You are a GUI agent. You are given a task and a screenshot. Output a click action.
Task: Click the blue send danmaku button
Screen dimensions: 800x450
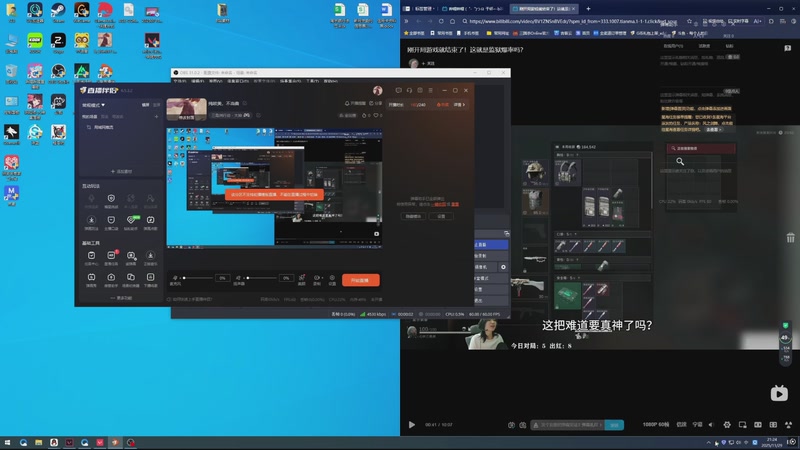click(614, 424)
